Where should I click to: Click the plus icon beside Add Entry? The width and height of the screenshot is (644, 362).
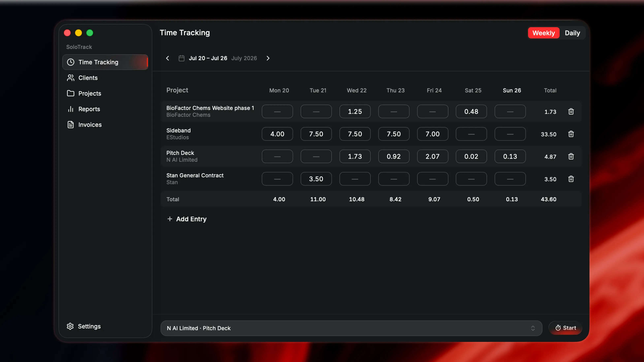click(170, 219)
